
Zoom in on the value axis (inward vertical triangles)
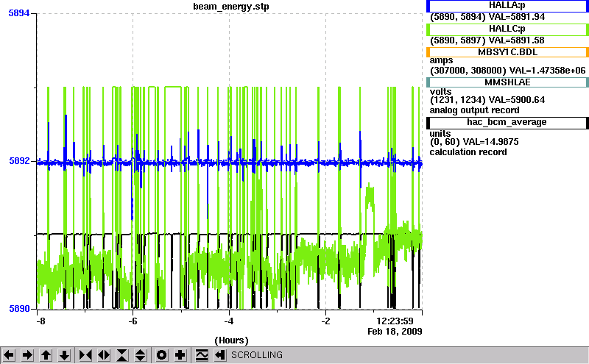click(122, 355)
